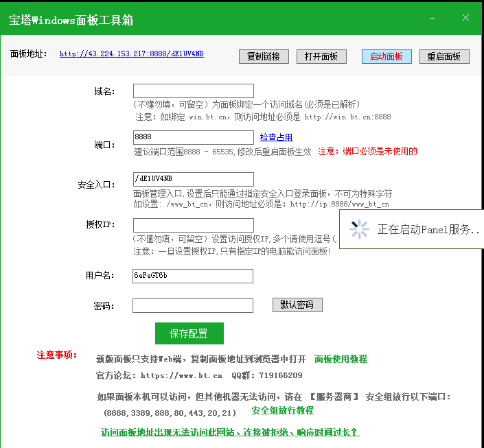Click the 官方论坛 https://www.bt.cn text
484x448 pixels.
point(159,375)
